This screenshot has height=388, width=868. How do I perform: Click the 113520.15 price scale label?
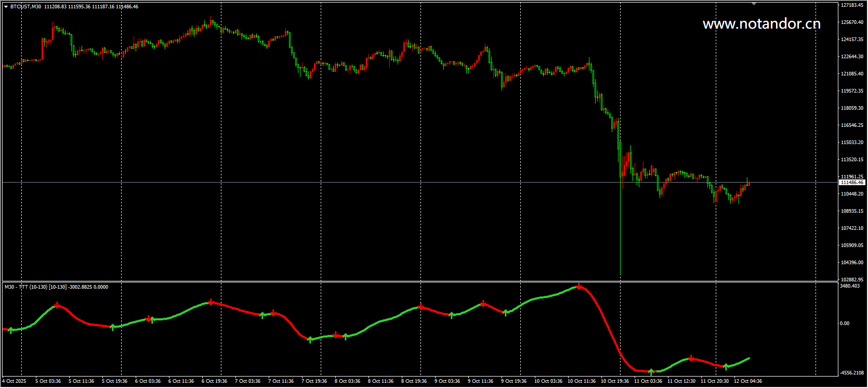point(852,160)
